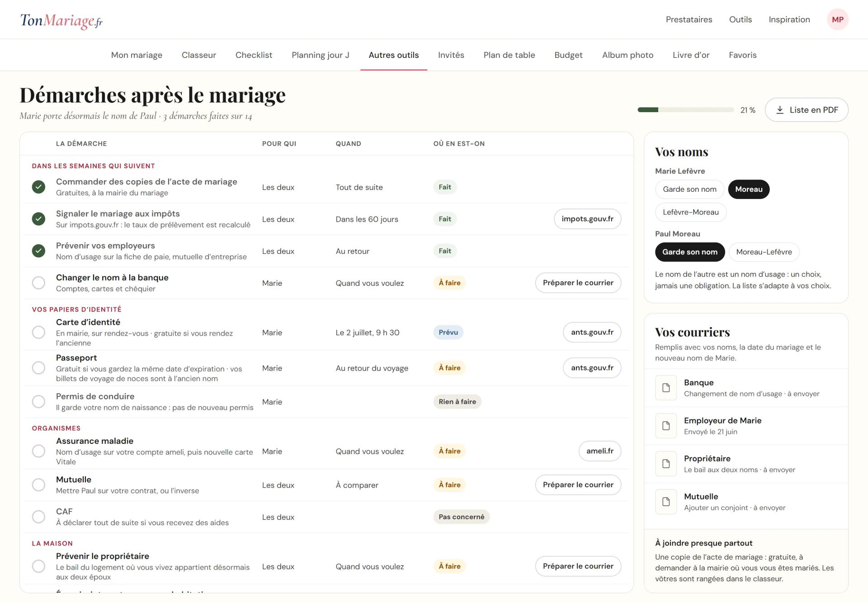Open the Outils menu
Image resolution: width=868 pixels, height=603 pixels.
(x=740, y=19)
